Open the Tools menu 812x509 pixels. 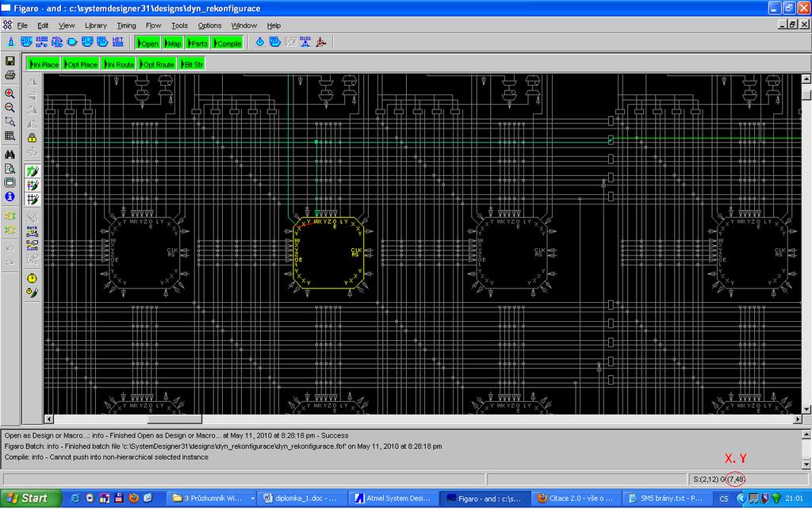coord(180,25)
